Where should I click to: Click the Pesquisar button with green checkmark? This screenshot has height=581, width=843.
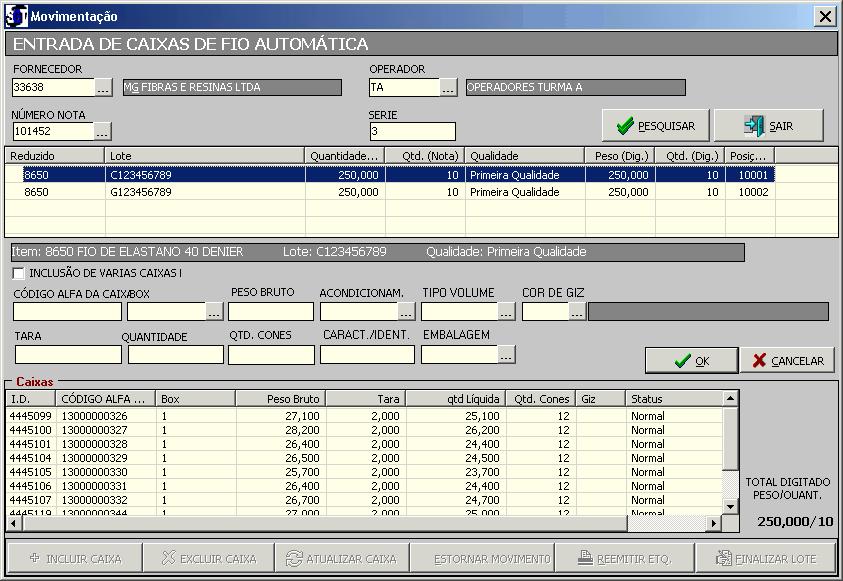click(655, 126)
